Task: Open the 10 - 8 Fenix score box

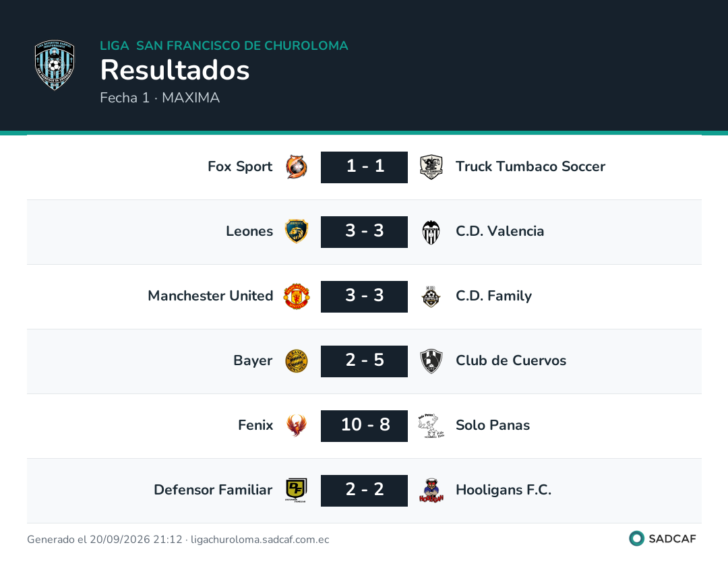Action: pos(365,426)
